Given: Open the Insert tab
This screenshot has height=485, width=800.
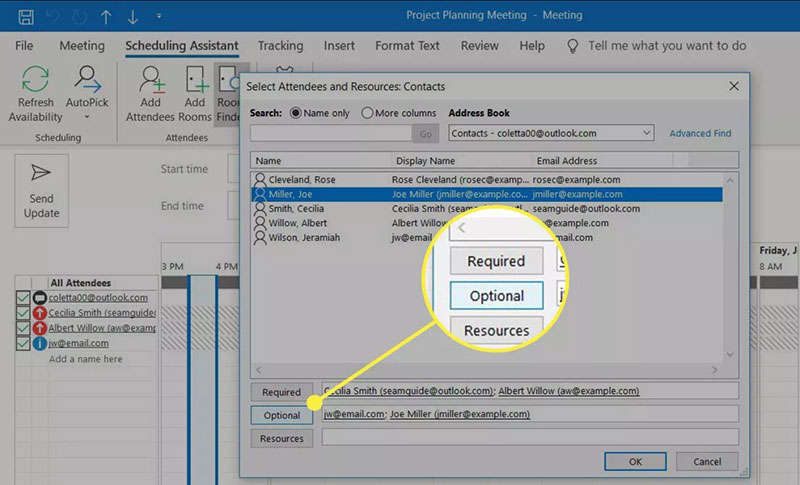Looking at the screenshot, I should 339,46.
